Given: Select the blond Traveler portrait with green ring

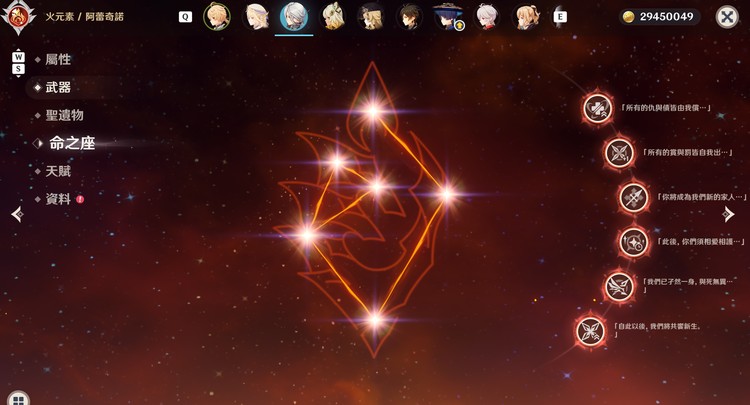Looking at the screenshot, I should [x=217, y=16].
